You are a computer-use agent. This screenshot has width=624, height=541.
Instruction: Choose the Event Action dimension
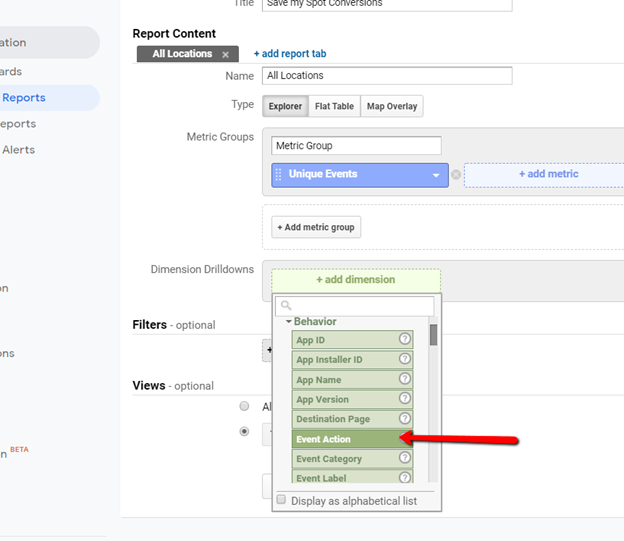(x=352, y=439)
